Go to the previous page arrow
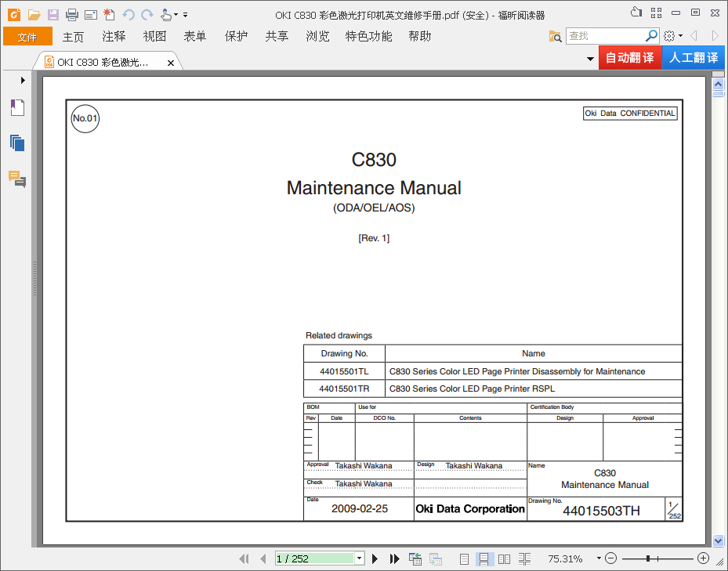The width and height of the screenshot is (728, 571). click(x=263, y=559)
